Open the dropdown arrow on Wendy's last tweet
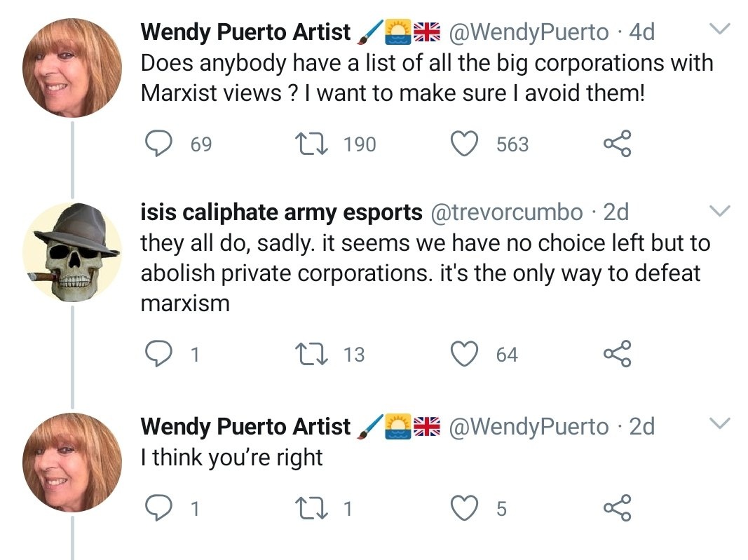748x560 pixels. pos(721,423)
